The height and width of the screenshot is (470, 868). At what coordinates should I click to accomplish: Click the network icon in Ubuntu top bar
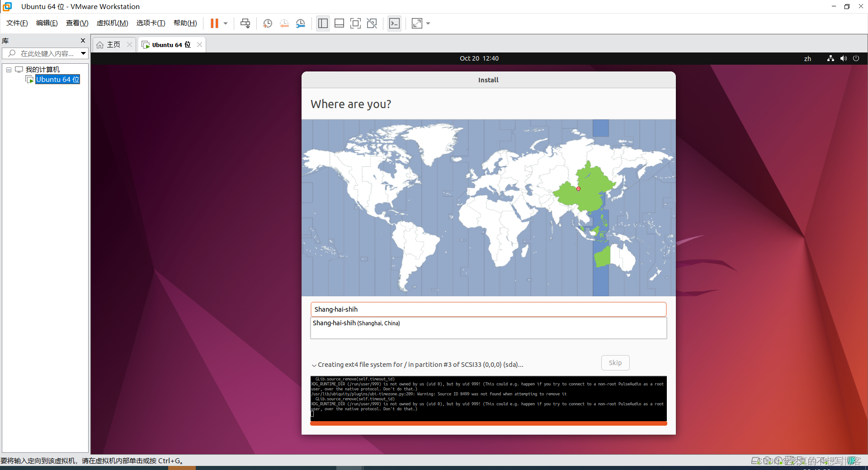[x=830, y=58]
